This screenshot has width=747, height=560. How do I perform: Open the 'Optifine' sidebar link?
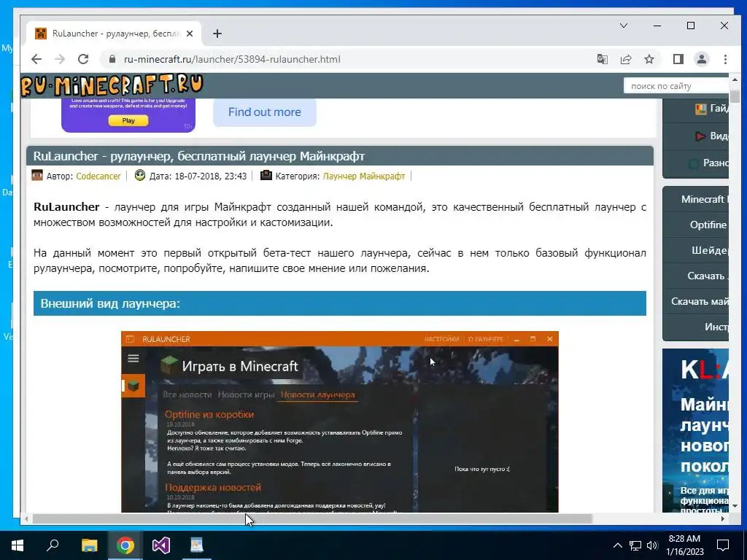coord(696,225)
